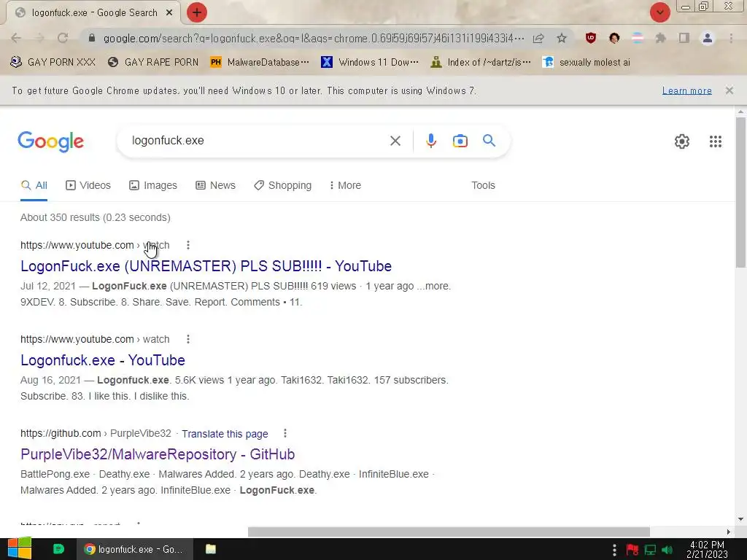The height and width of the screenshot is (560, 747).
Task: Open the Windows 11 Dow… bookmark
Action: (370, 63)
